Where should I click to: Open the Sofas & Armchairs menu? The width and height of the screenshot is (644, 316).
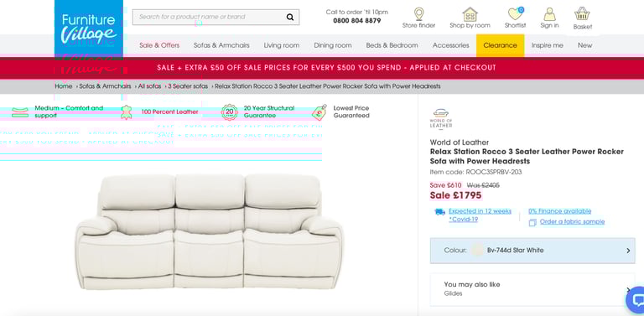click(x=221, y=45)
